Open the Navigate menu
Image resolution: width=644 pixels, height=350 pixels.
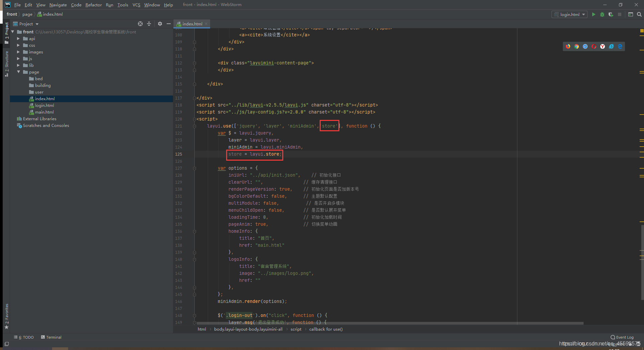[58, 5]
